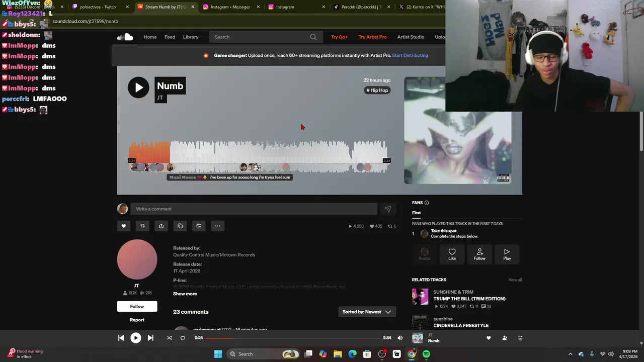Seek within the bottom playback progress bar

click(x=293, y=338)
